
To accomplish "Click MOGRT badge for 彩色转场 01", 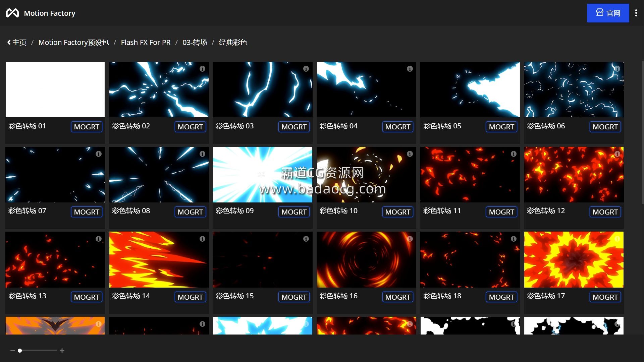I will [x=87, y=127].
